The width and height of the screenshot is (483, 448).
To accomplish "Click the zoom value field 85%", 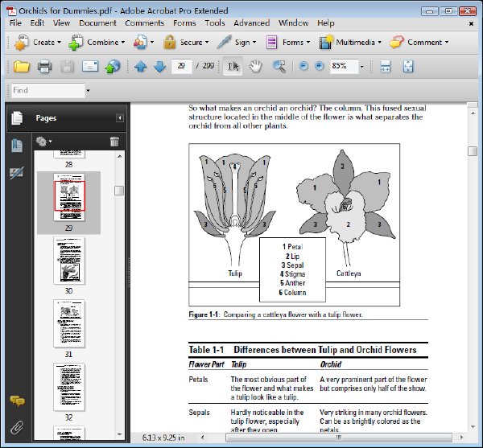I will point(345,66).
